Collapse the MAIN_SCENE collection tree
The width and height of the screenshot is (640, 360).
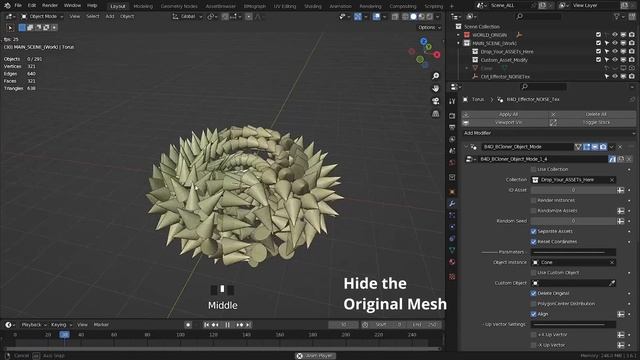(458, 44)
